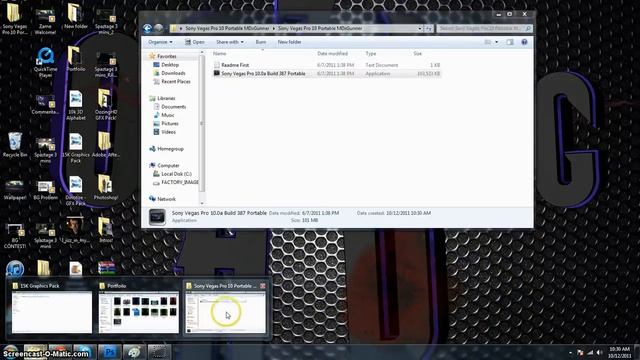This screenshot has width=640, height=360.
Task: Show hidden system tray icons
Action: [570, 352]
